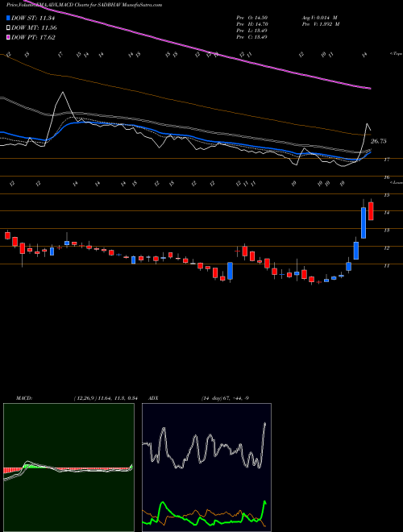Click the MACD: panel label
The height and width of the screenshot is (532, 403).
[x=24, y=398]
